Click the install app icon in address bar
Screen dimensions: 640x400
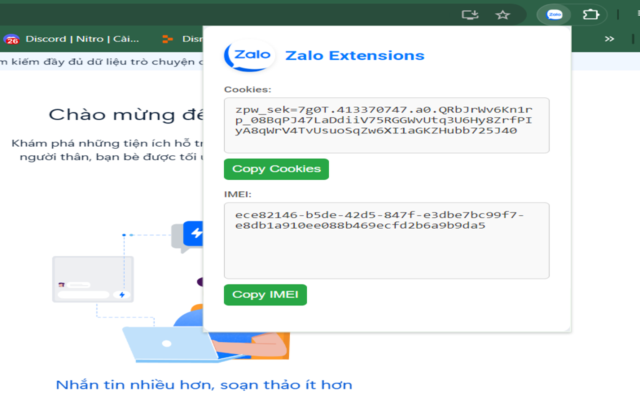470,14
